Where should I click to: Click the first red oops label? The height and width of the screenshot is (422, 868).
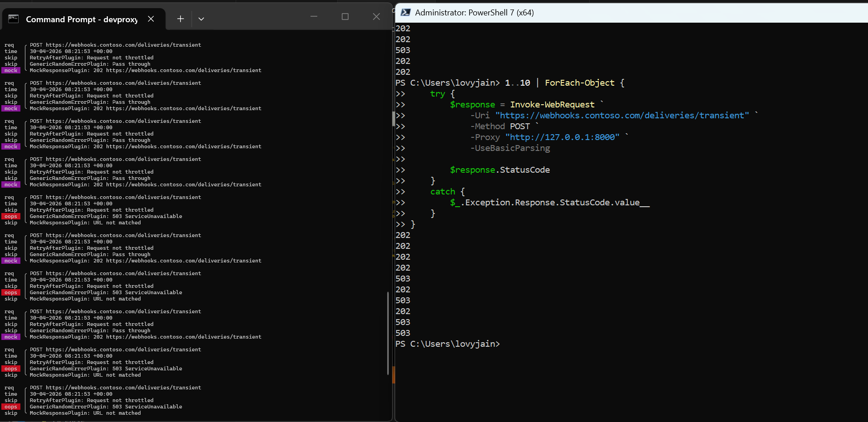coord(11,217)
